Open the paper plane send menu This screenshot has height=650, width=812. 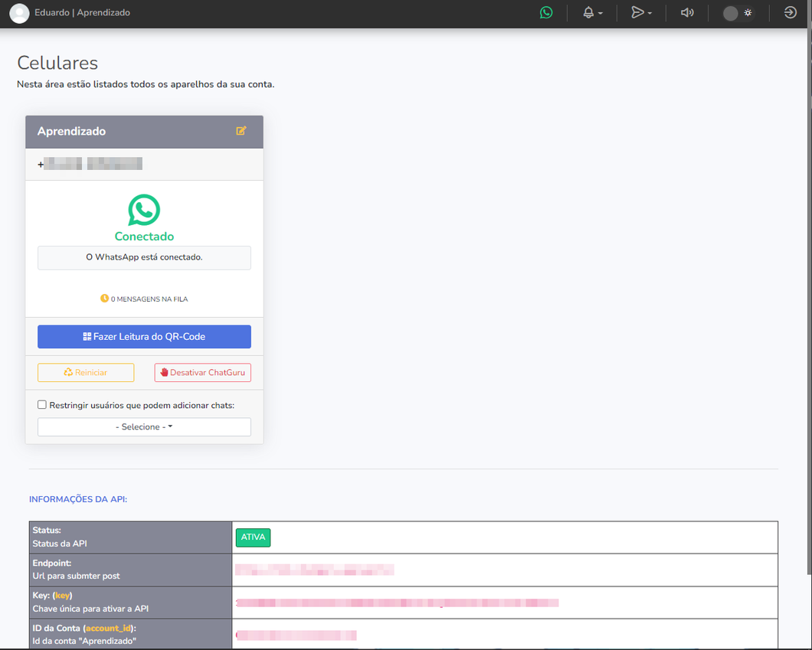click(x=641, y=12)
